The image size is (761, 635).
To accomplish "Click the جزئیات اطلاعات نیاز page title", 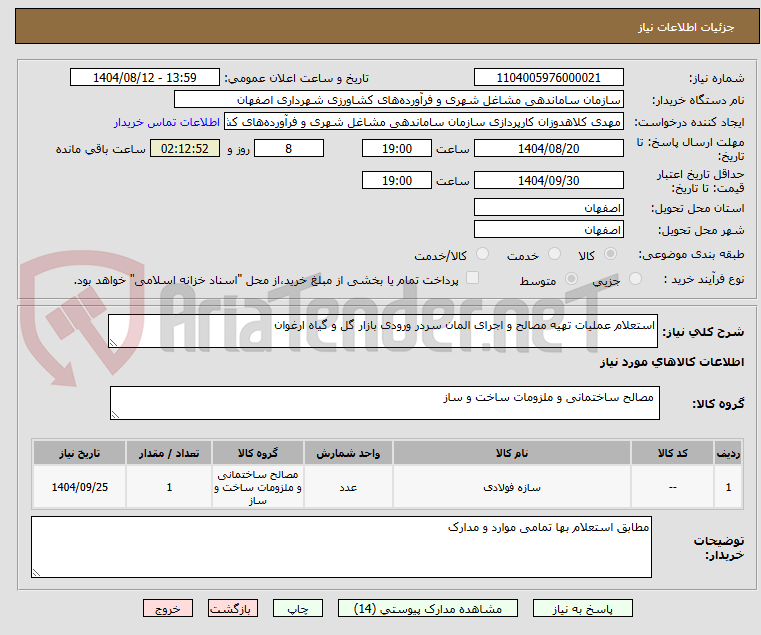I will click(685, 27).
